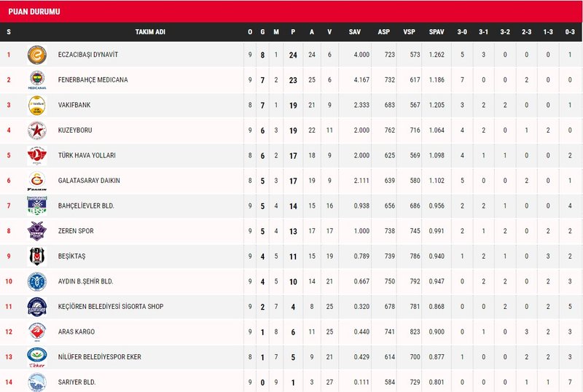Click the Kuzeyboru red star logo
Image resolution: width=583 pixels, height=392 pixels.
pyautogui.click(x=36, y=130)
